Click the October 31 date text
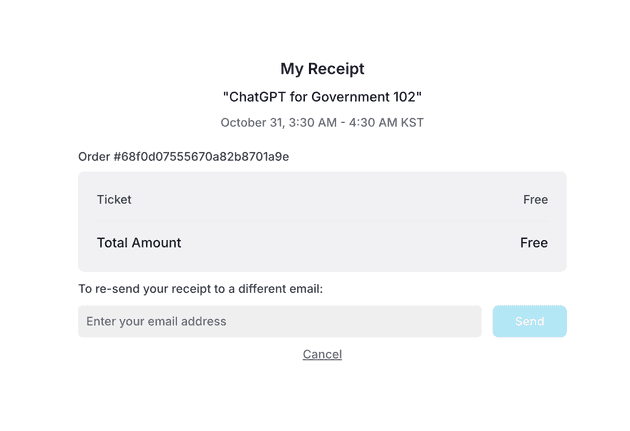 (x=252, y=122)
